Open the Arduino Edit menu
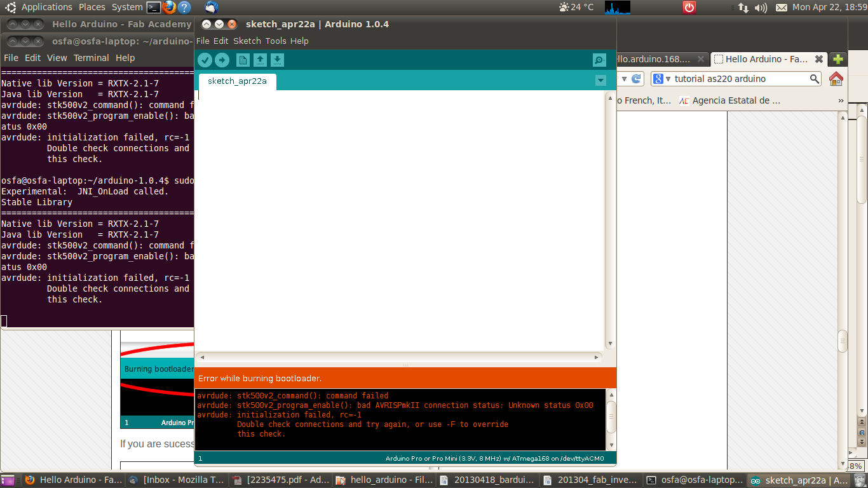The width and height of the screenshot is (868, 488). click(x=220, y=41)
